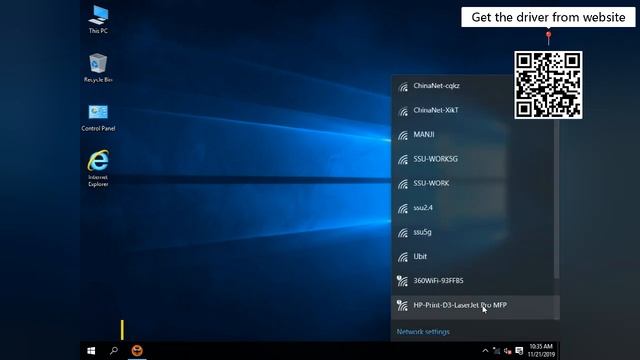The image size is (640, 360).
Task: Click the Wi-Fi signal icon beside Ubit
Action: click(403, 257)
